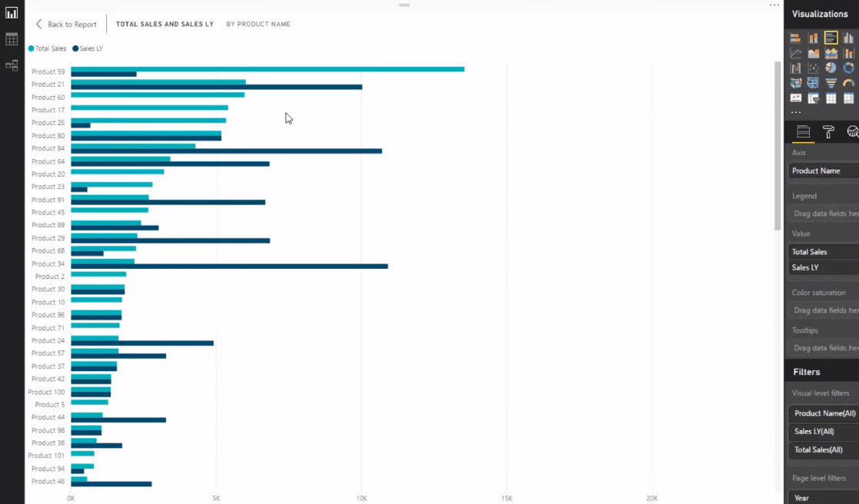Click the Total Sales legend swatch
859x504 pixels.
pyautogui.click(x=32, y=48)
